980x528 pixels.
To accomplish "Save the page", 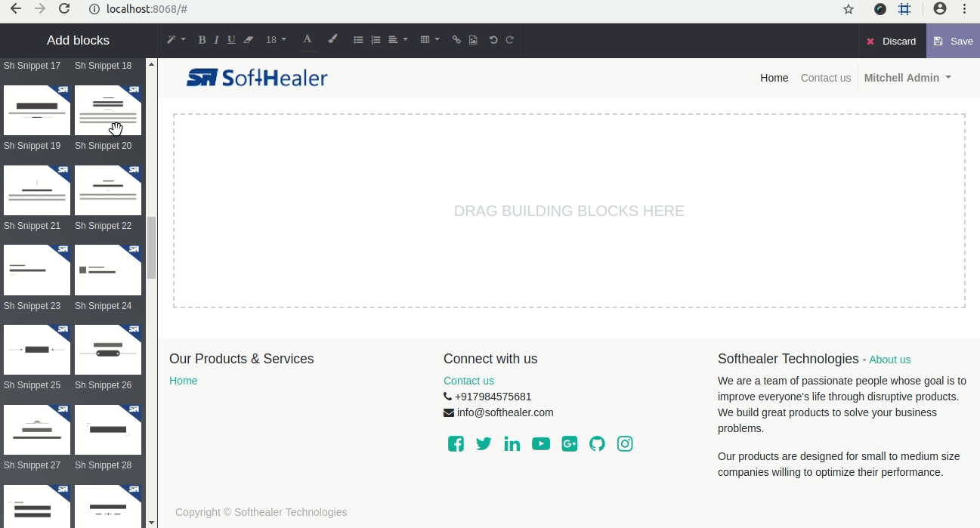I will coord(953,41).
